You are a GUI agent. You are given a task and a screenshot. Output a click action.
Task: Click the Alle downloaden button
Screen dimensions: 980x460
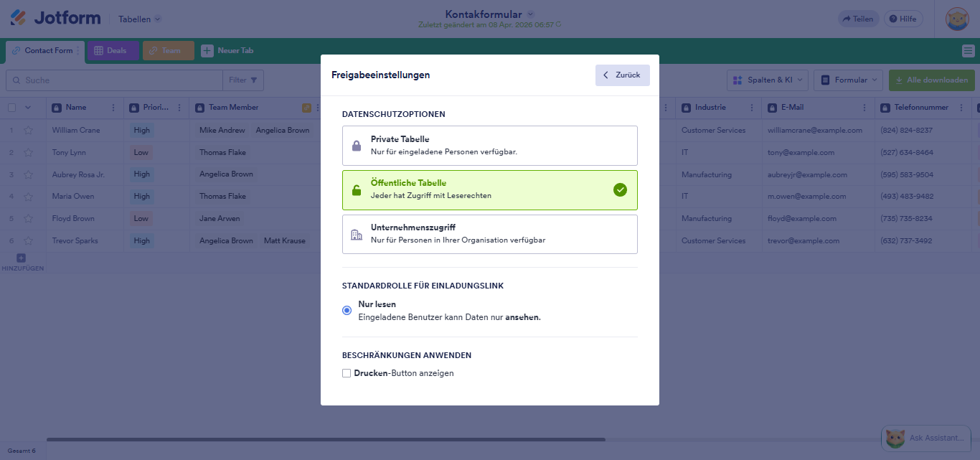931,80
